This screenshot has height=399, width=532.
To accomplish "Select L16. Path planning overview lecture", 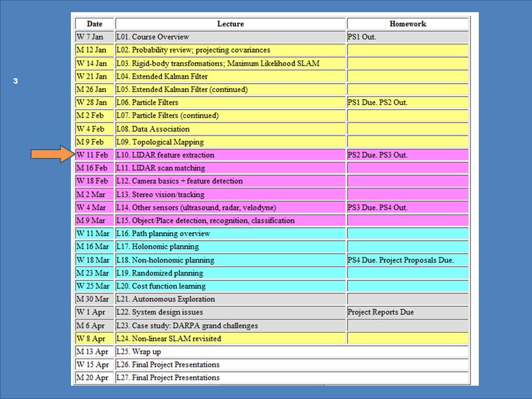I will pos(231,233).
